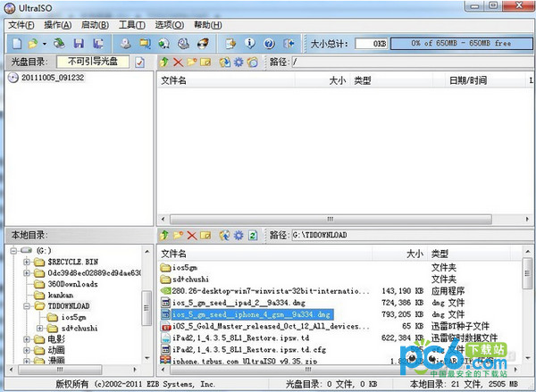
Task: Expand the 动画 folder node
Action: point(27,350)
